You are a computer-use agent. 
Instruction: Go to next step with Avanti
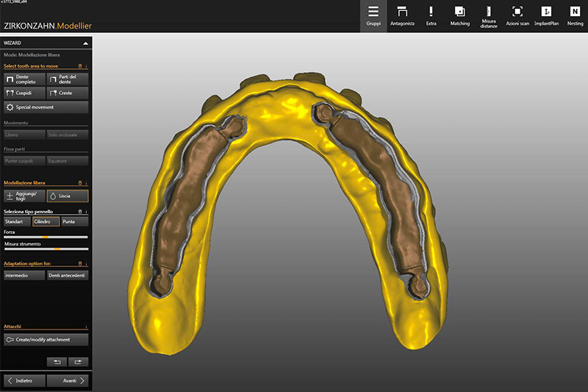[x=68, y=381]
